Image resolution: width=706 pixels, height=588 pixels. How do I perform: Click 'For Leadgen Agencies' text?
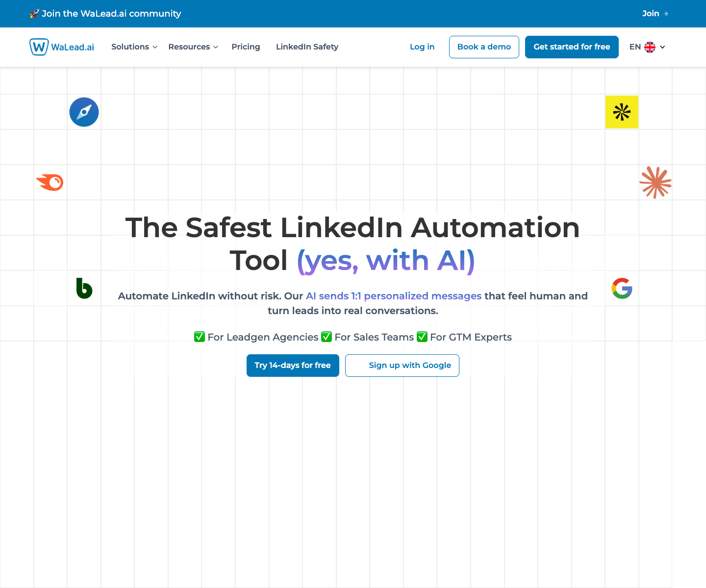[x=263, y=337]
